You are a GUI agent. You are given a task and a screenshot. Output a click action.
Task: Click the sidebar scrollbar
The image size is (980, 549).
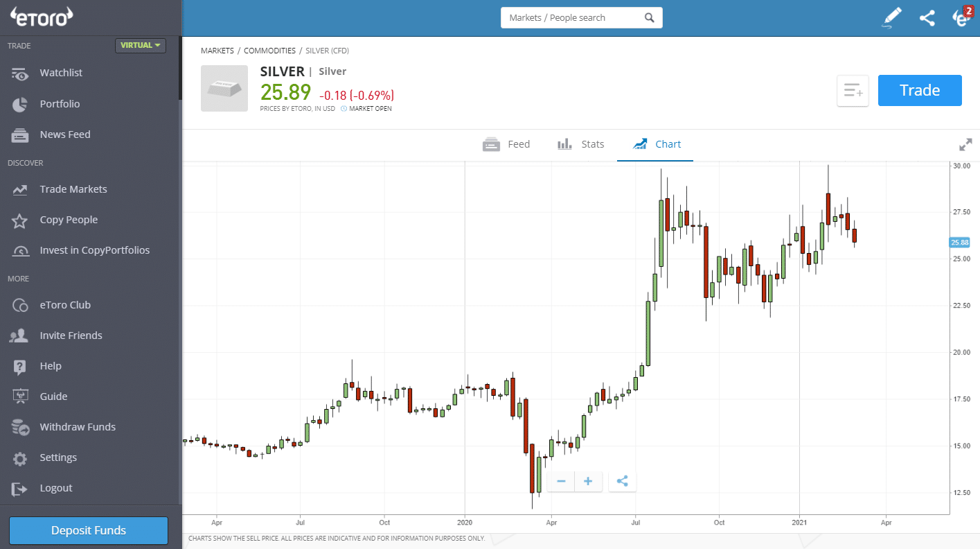pyautogui.click(x=180, y=68)
